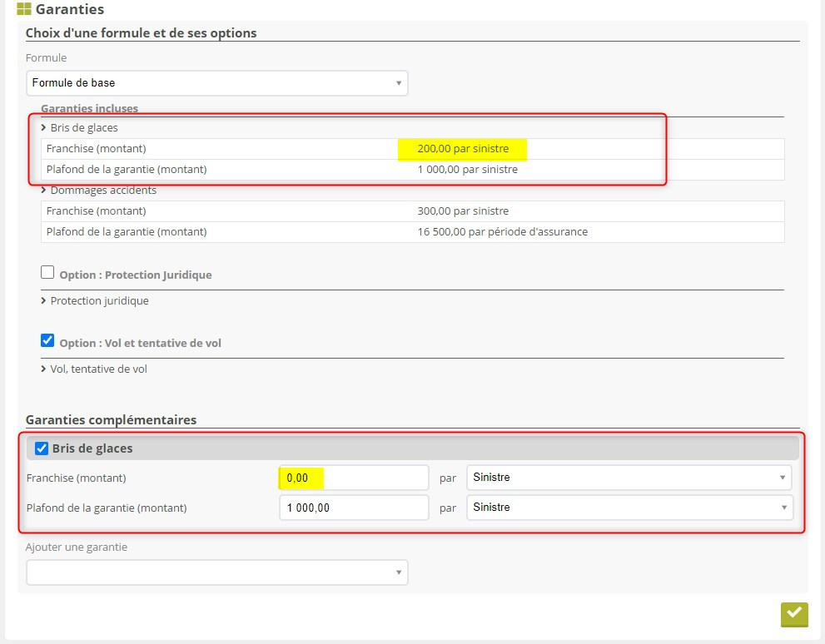Click the Plafond input field showing 1 000,00

coord(353,508)
